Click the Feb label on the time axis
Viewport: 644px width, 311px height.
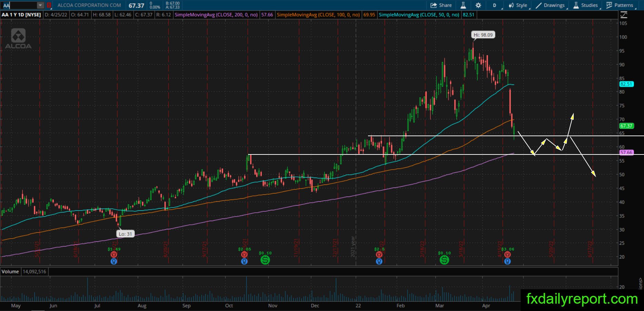pos(401,305)
